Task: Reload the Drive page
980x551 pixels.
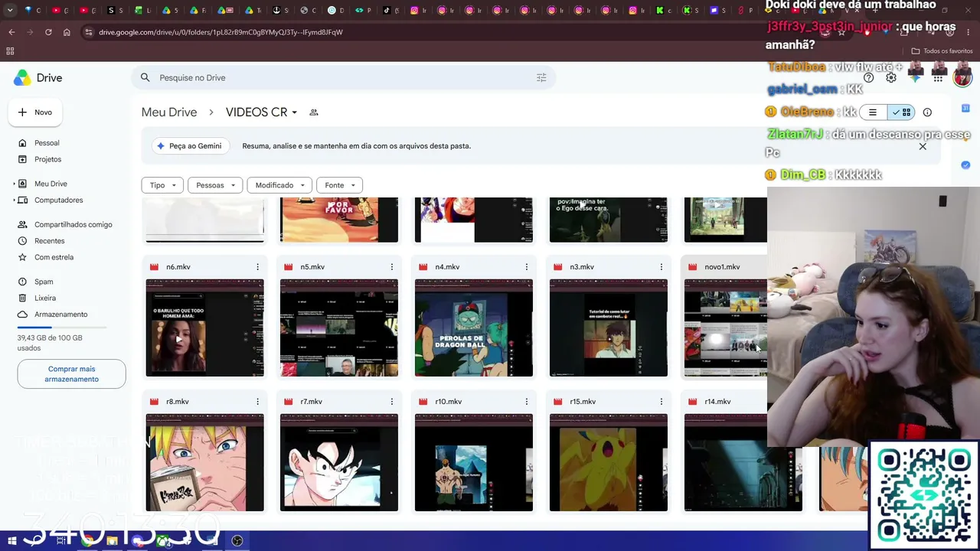Action: coord(48,32)
